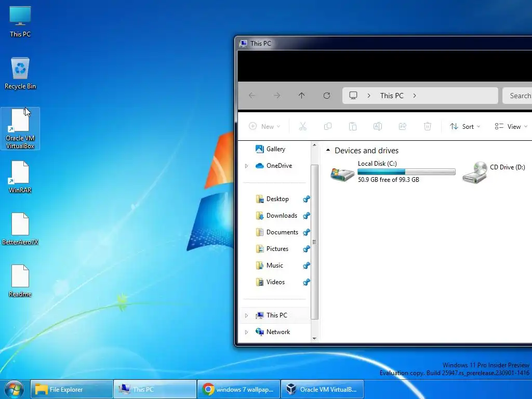Click the navigation pane scrollbar thumb
This screenshot has height=399, width=532.
[314, 242]
